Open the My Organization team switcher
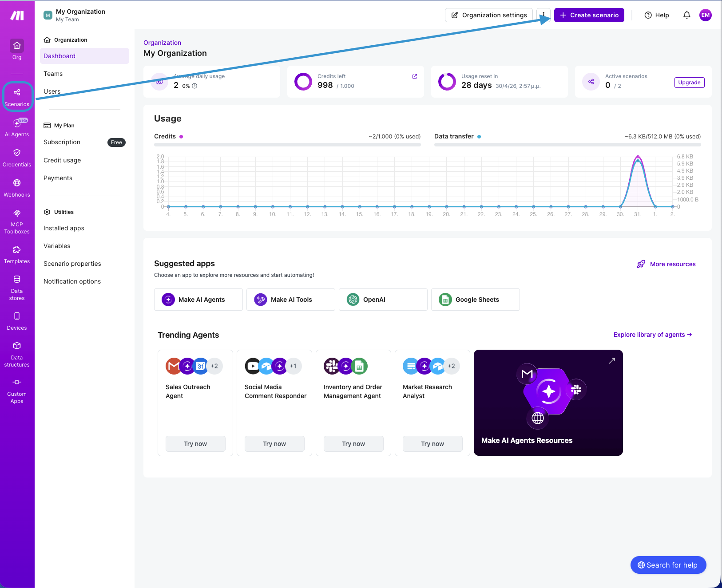The height and width of the screenshot is (588, 722). (75, 15)
